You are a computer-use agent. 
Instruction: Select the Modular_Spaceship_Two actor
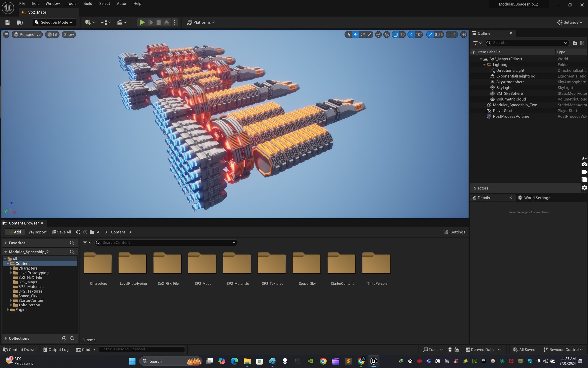(x=515, y=105)
